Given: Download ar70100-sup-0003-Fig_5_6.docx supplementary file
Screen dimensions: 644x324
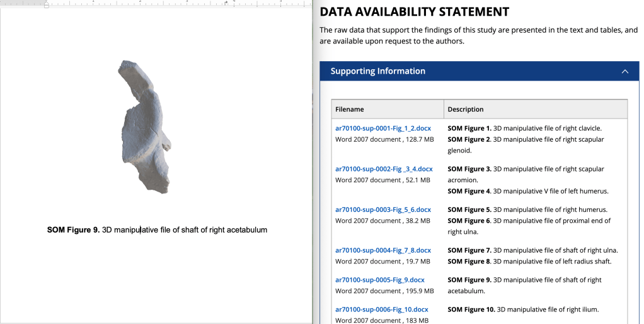Looking at the screenshot, I should [x=382, y=209].
